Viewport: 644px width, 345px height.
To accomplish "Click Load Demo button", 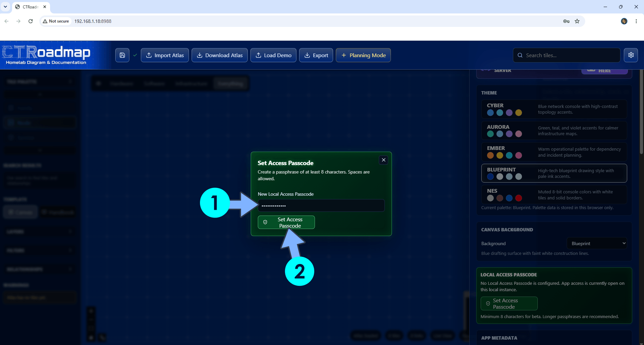I will [x=273, y=55].
